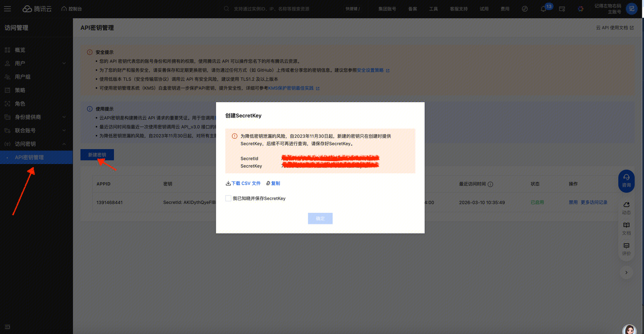Expand the 联合账号 chevron
Screen dimensions: 644x334
point(64,130)
